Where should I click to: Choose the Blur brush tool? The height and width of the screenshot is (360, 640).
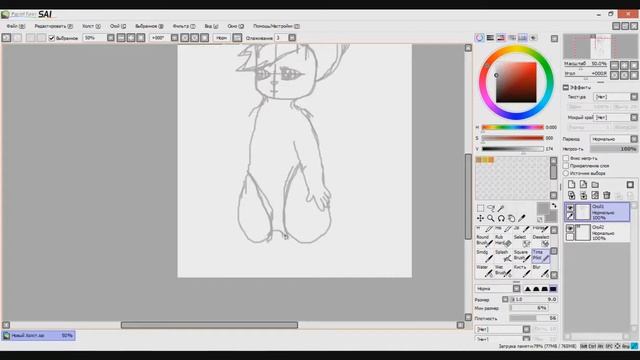540,271
